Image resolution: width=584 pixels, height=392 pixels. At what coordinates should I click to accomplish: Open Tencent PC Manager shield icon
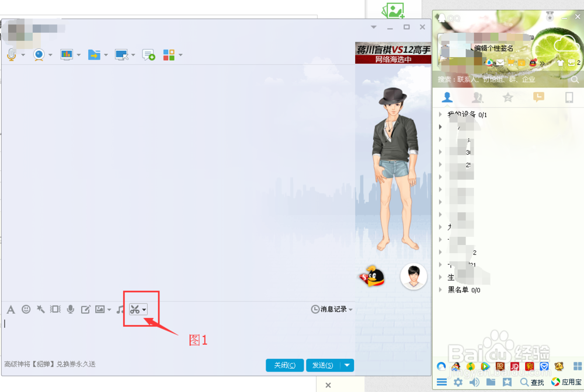[x=544, y=366]
